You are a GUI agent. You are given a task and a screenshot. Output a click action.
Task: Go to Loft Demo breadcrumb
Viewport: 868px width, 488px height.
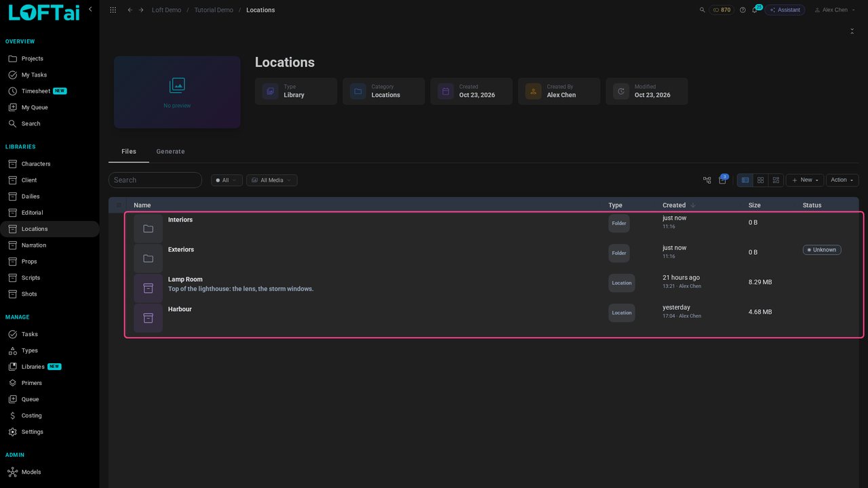click(x=166, y=10)
